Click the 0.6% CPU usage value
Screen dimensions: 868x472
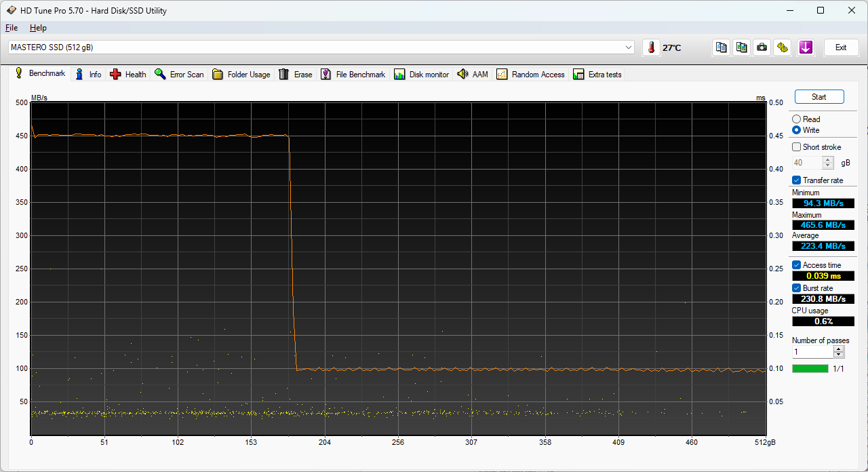click(x=823, y=321)
